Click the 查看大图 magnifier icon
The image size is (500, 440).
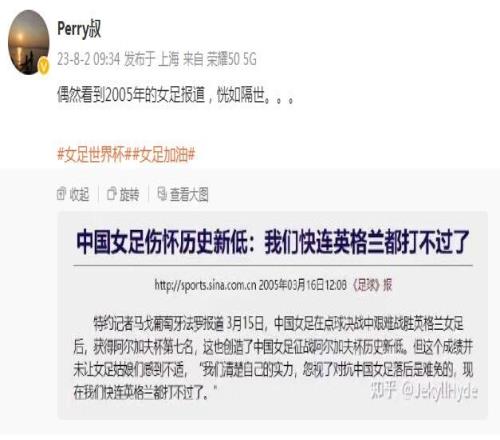tap(162, 194)
